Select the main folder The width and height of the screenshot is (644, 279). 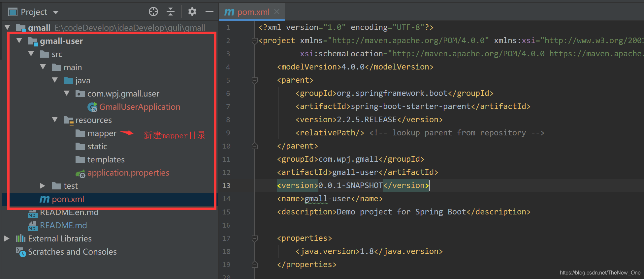click(73, 68)
